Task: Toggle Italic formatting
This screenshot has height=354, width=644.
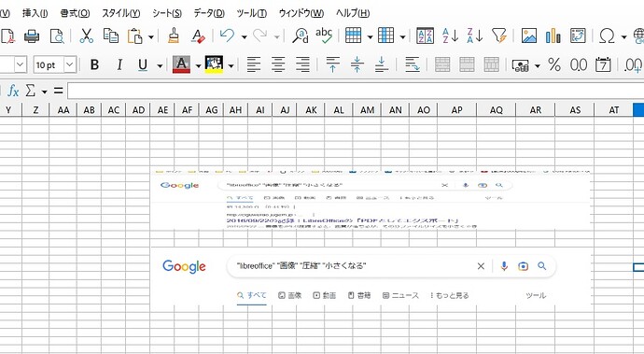Action: coord(119,64)
